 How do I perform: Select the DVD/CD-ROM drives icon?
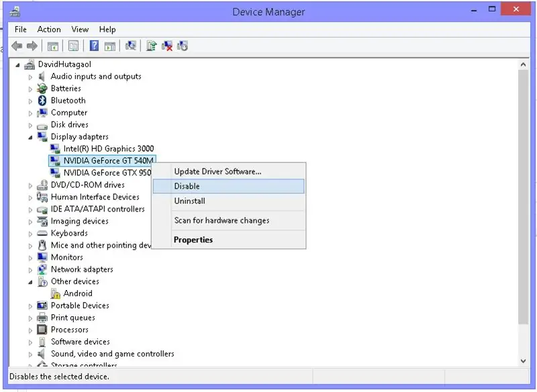point(42,185)
